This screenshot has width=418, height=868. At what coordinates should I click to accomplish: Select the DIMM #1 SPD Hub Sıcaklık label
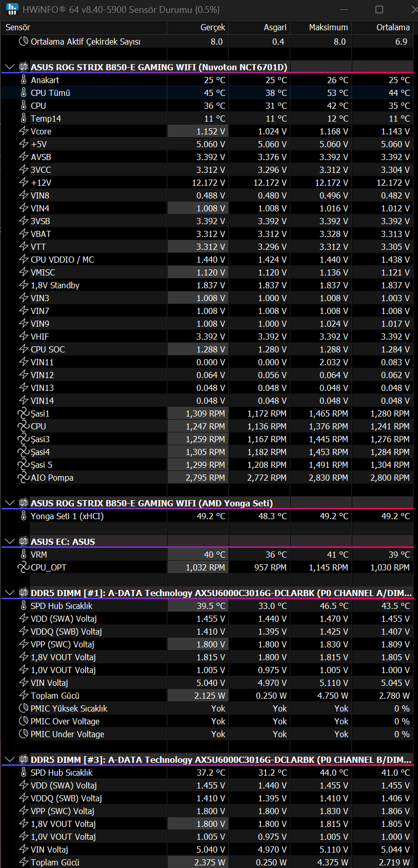62,605
